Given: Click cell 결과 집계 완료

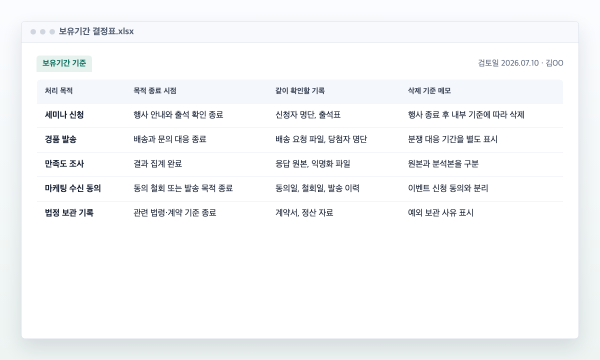Looking at the screenshot, I should pos(158,164).
